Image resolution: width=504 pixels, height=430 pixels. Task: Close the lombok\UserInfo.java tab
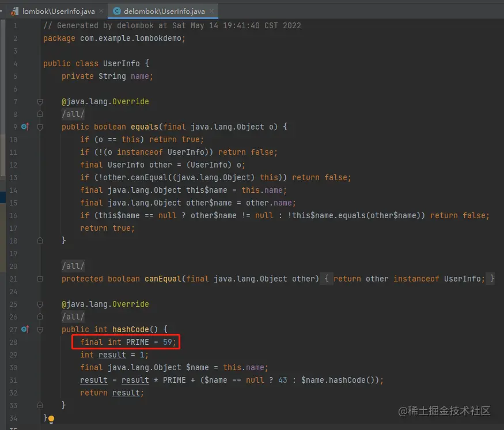pos(101,12)
